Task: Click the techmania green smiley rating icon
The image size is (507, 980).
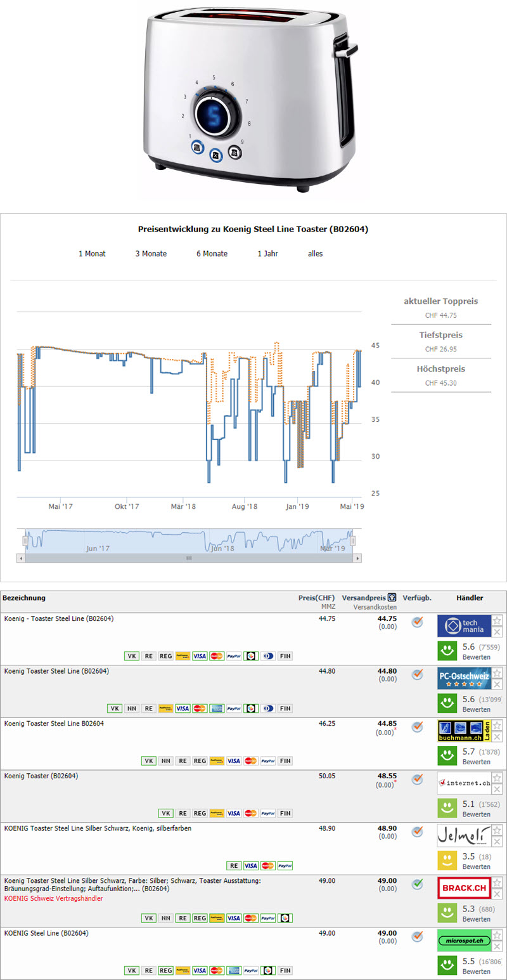Action: coord(448,651)
